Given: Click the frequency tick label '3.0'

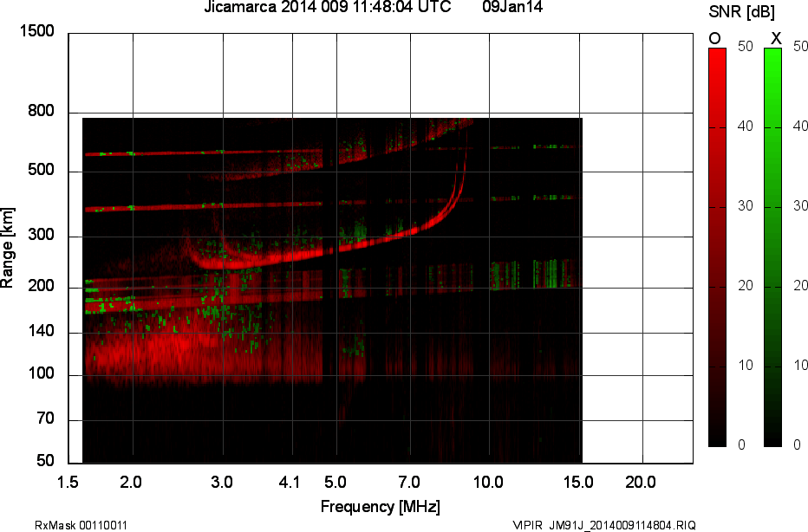Looking at the screenshot, I should tap(222, 483).
